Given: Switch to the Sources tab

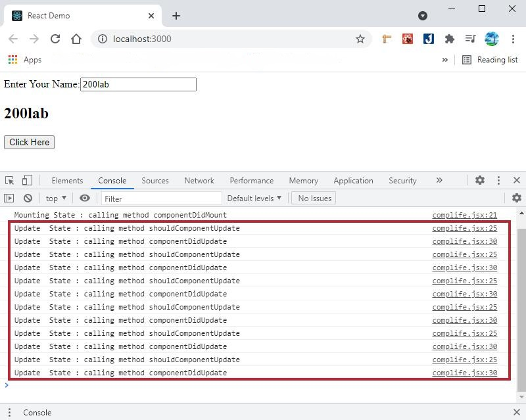Looking at the screenshot, I should click(155, 180).
